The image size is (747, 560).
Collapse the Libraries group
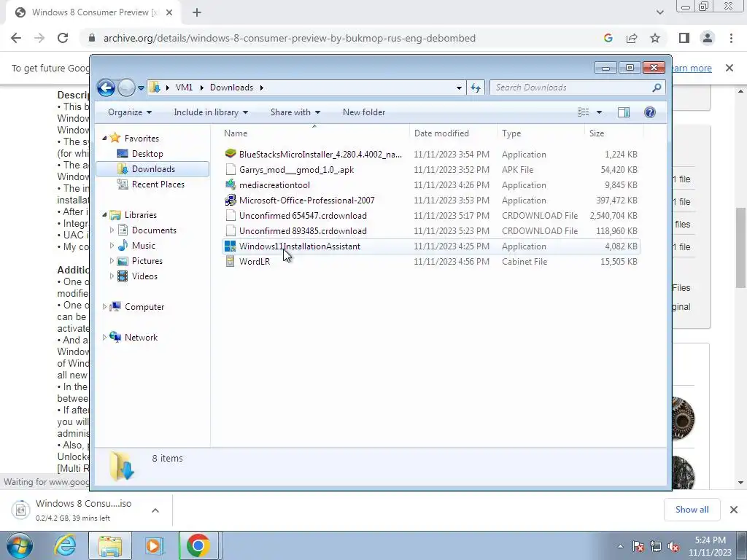coord(105,215)
